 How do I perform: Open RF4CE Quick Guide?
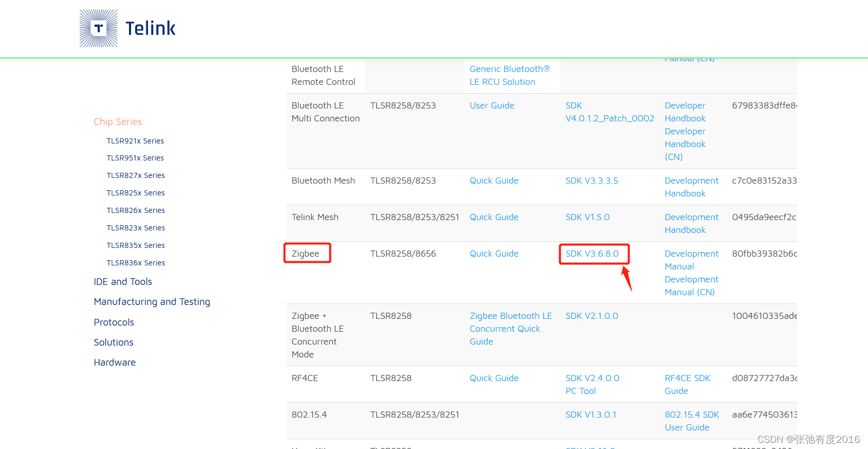point(494,378)
